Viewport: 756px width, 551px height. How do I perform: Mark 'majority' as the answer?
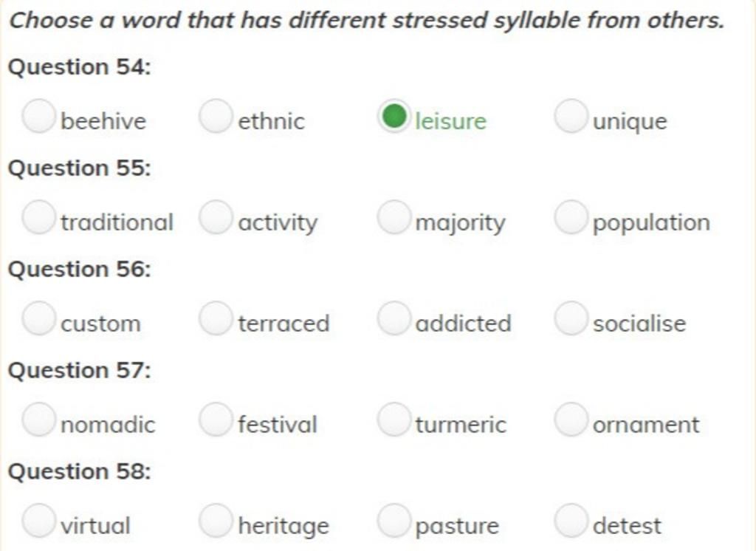tap(394, 218)
